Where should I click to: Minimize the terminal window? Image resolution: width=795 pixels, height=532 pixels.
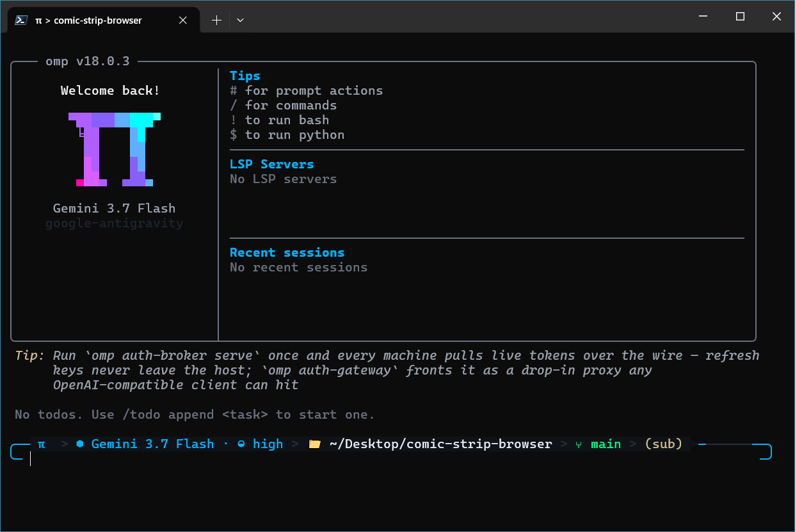click(703, 17)
